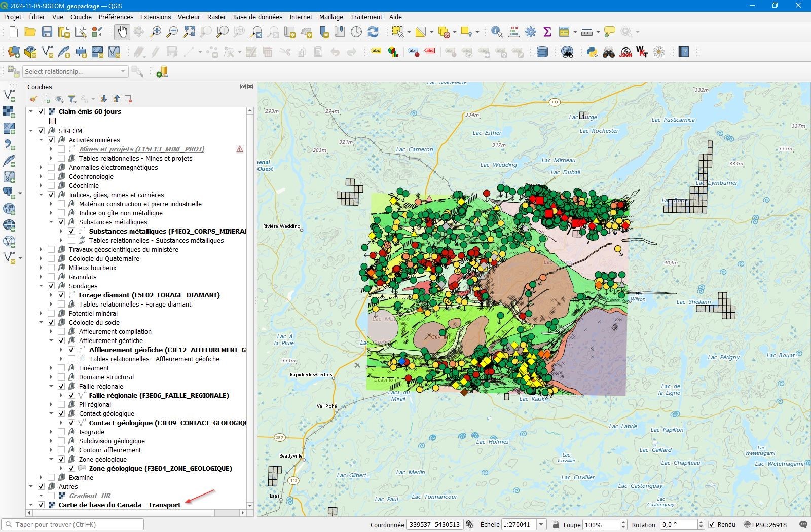The image size is (811, 532).
Task: Select the Identify Features info tool
Action: (x=497, y=32)
